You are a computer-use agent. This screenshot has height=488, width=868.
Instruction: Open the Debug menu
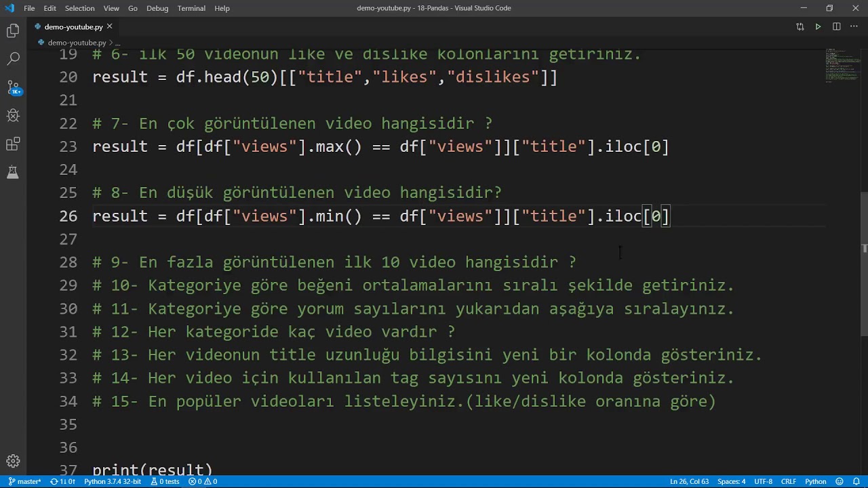(x=157, y=8)
